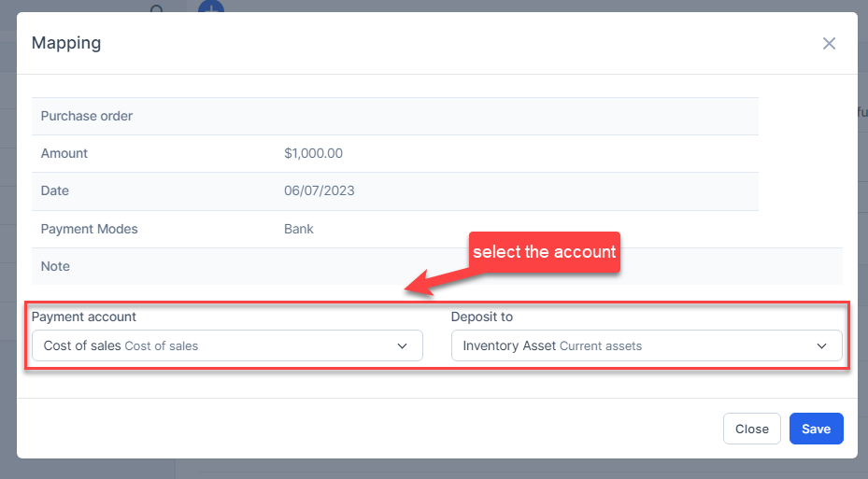Click the Amount row label
Viewport: 868px width, 479px height.
tap(64, 153)
